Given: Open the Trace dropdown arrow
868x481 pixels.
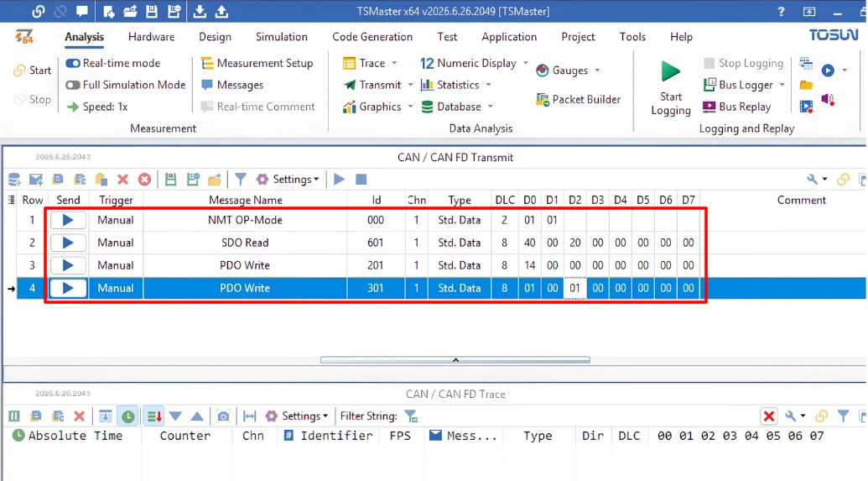Looking at the screenshot, I should (x=394, y=63).
